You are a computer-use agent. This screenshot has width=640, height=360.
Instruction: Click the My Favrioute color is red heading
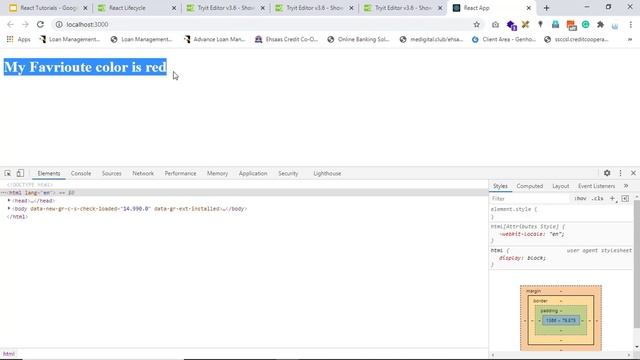point(85,67)
